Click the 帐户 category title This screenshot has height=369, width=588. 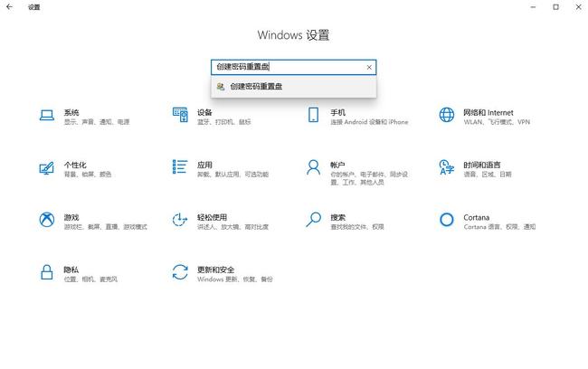[x=338, y=165]
